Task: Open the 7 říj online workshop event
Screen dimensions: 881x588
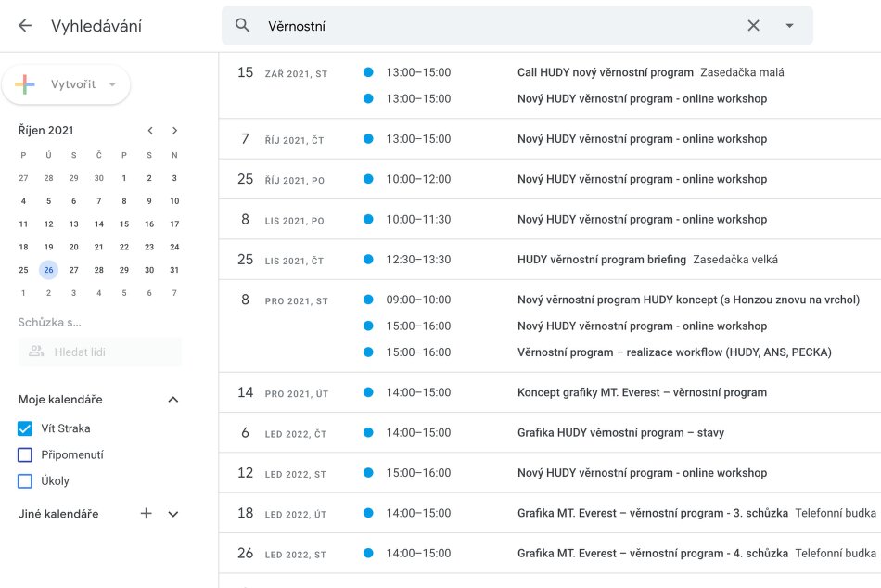Action: pos(643,139)
